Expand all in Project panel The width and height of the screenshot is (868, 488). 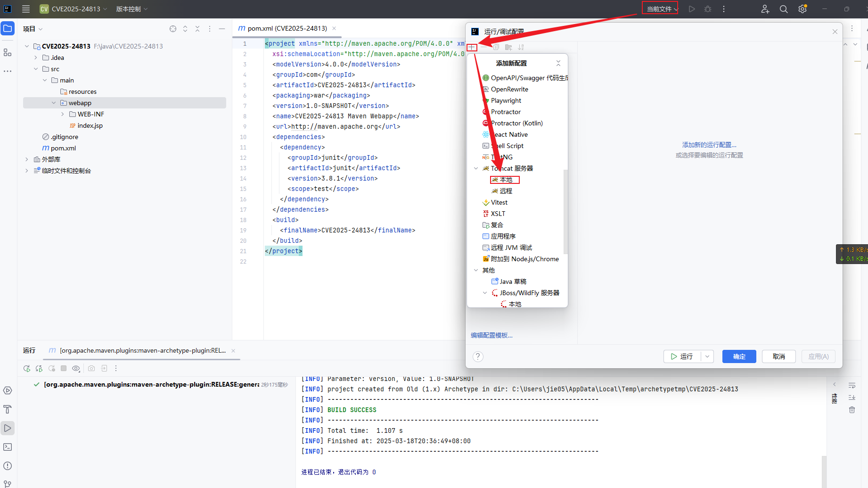(185, 29)
